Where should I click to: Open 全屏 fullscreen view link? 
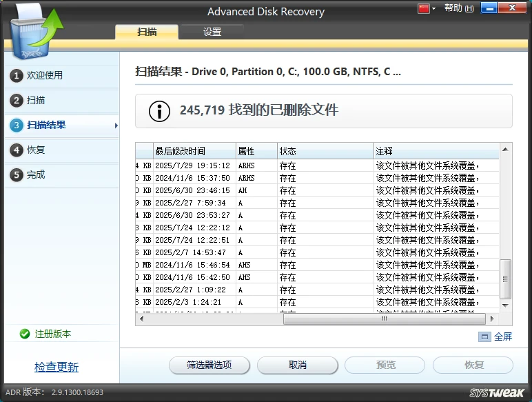pyautogui.click(x=503, y=336)
